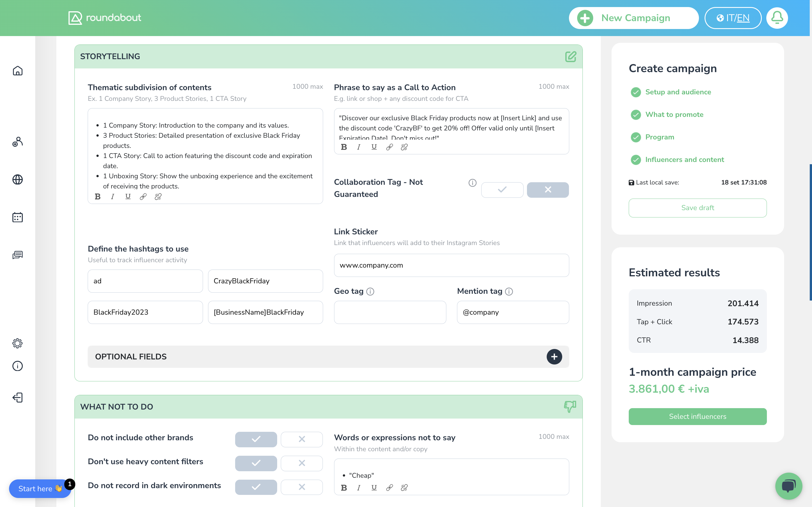Expand the Optional Fields section

[x=554, y=356]
